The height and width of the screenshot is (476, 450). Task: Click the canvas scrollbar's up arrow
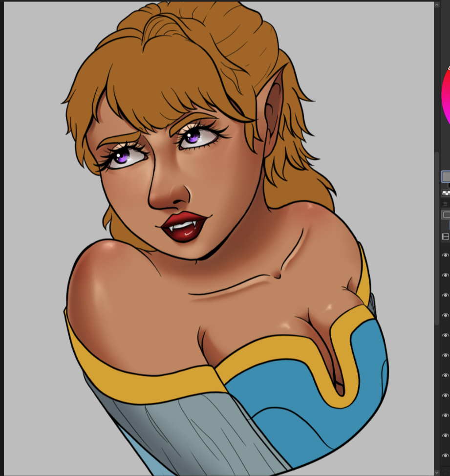click(436, 5)
